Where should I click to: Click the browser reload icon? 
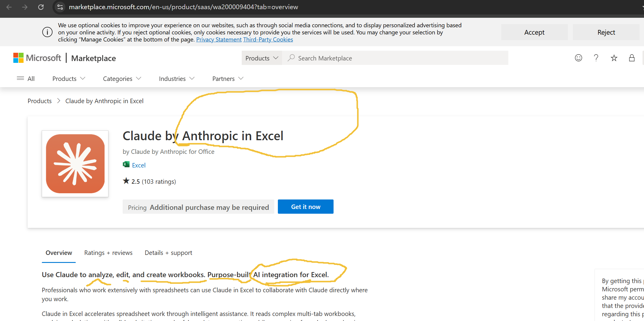41,7
